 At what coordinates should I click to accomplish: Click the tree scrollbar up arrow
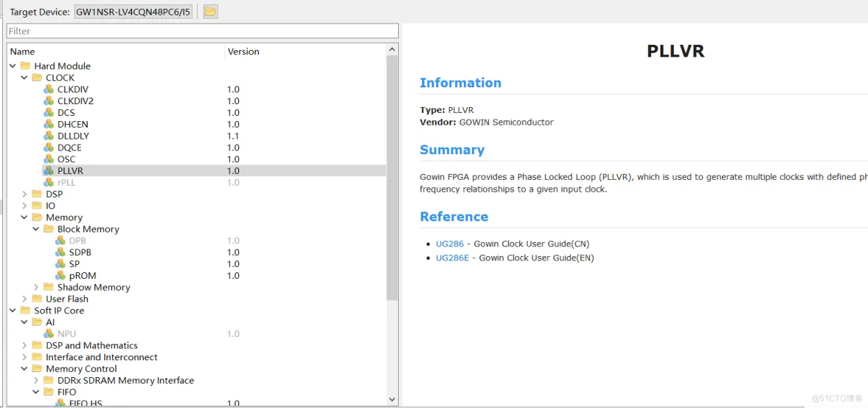[392, 49]
